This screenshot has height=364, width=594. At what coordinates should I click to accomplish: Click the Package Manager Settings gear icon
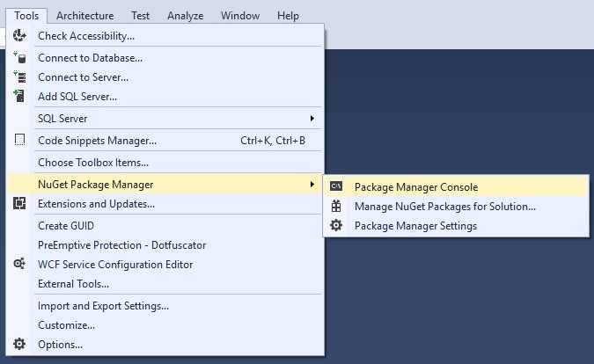tap(336, 226)
